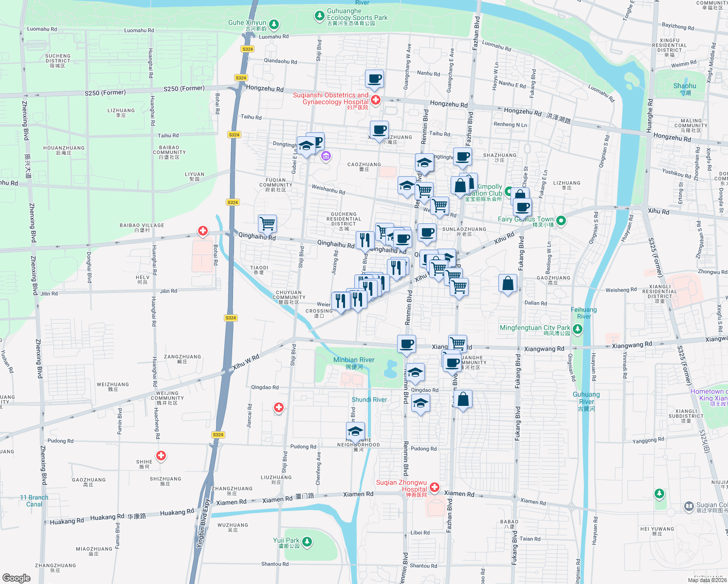Click the coffee cup icon near Fukang Blvd
Viewport: 728px width, 584px height.
[x=522, y=206]
